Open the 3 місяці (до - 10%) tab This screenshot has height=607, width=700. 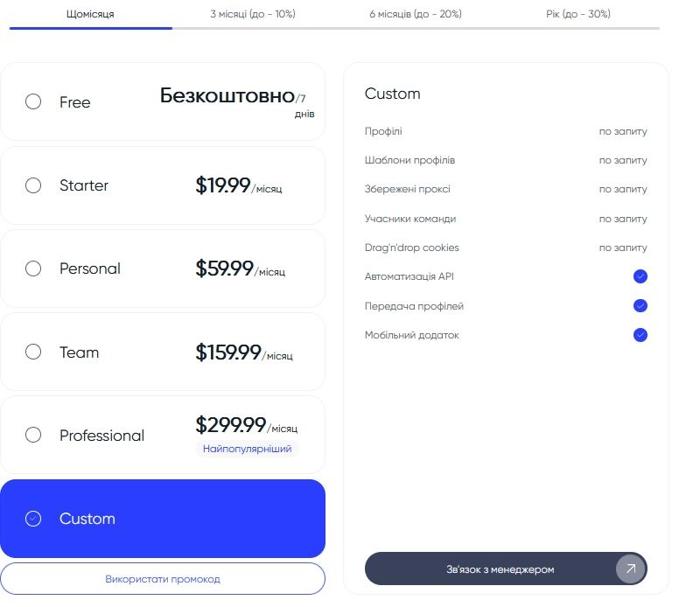coord(253,14)
